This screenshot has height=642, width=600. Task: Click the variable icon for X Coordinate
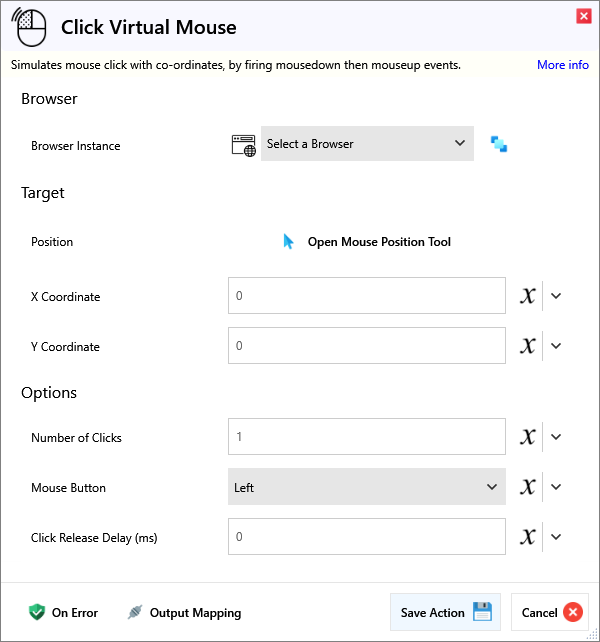(x=528, y=296)
